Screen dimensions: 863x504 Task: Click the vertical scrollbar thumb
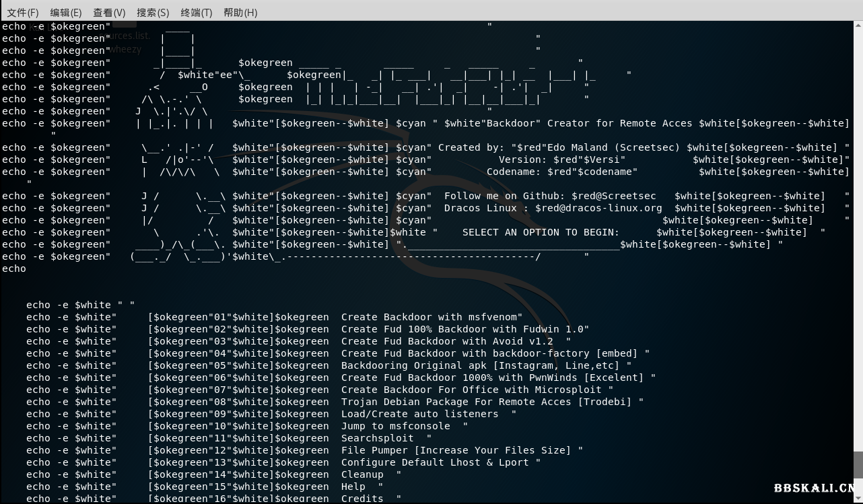[x=858, y=464]
